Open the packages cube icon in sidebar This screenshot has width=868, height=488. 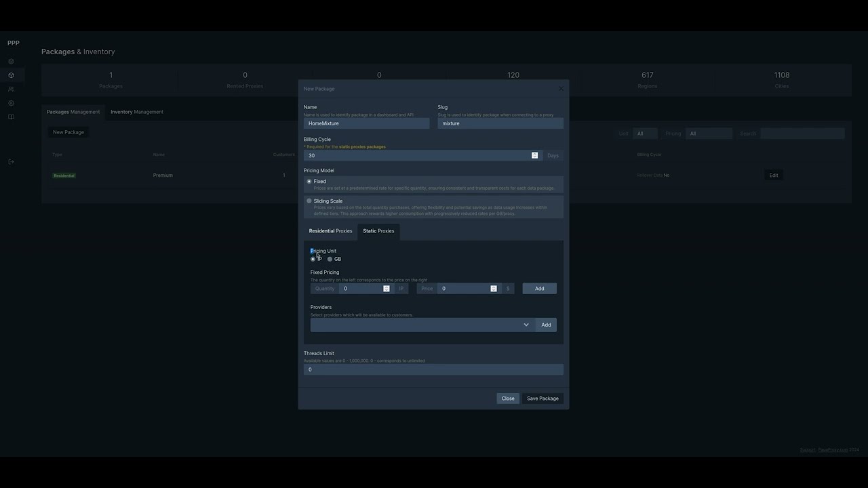pos(11,75)
